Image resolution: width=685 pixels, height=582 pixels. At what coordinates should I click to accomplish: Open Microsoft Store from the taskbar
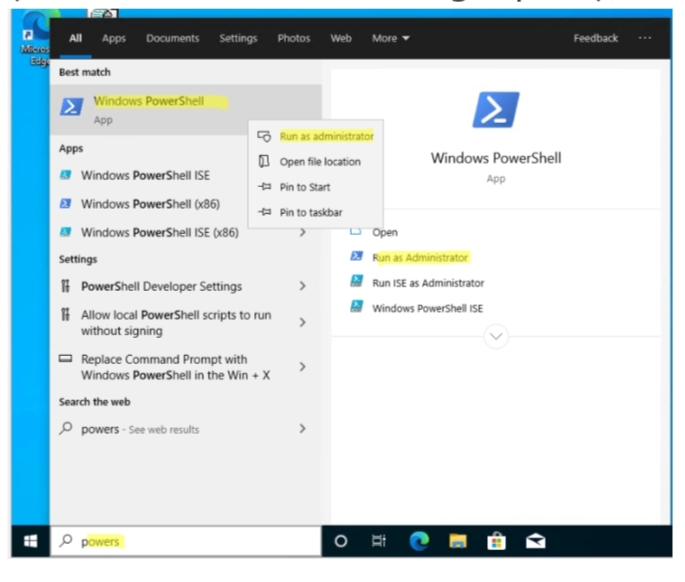(496, 541)
